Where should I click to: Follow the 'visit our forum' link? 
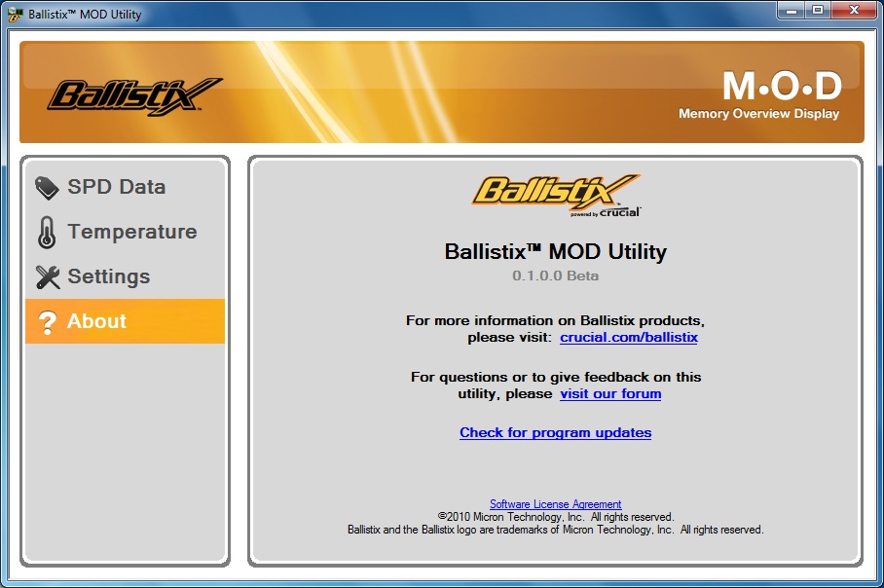point(610,393)
